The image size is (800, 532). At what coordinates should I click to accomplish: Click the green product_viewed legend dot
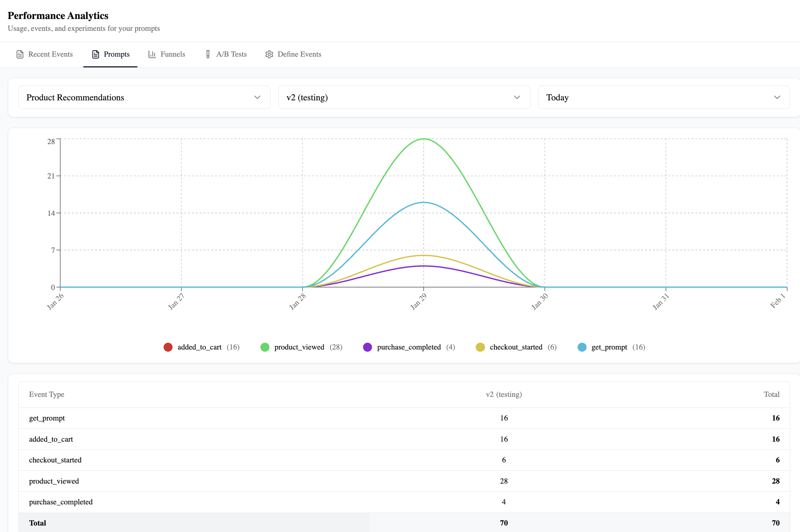[x=265, y=347]
